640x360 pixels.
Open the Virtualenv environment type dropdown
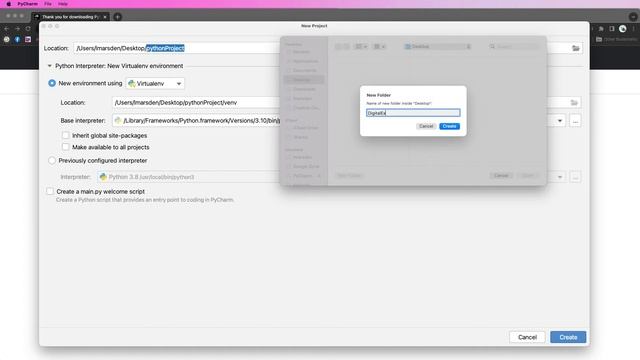click(155, 84)
